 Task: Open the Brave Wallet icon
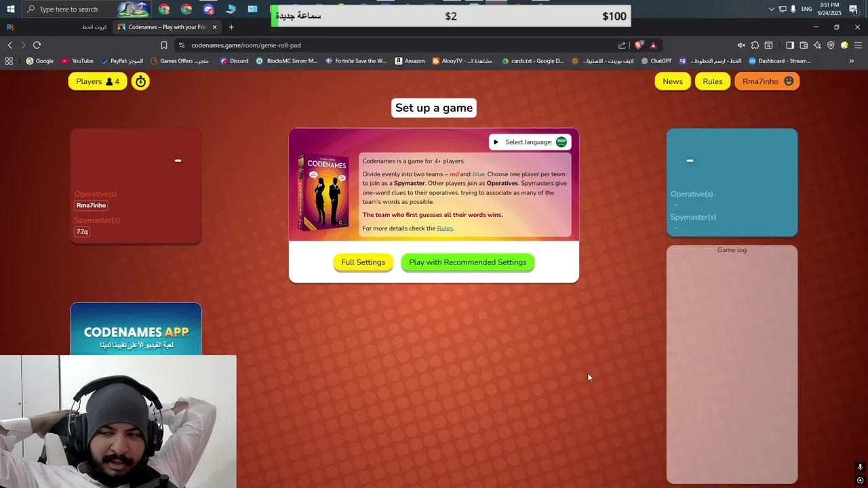point(804,45)
